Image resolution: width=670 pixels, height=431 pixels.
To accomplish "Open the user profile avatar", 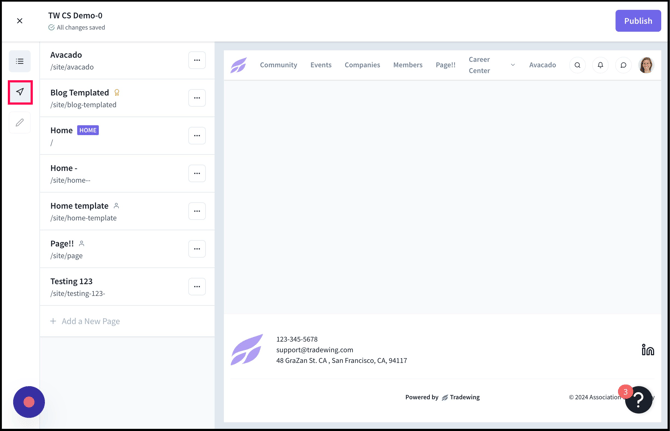I will click(x=646, y=65).
